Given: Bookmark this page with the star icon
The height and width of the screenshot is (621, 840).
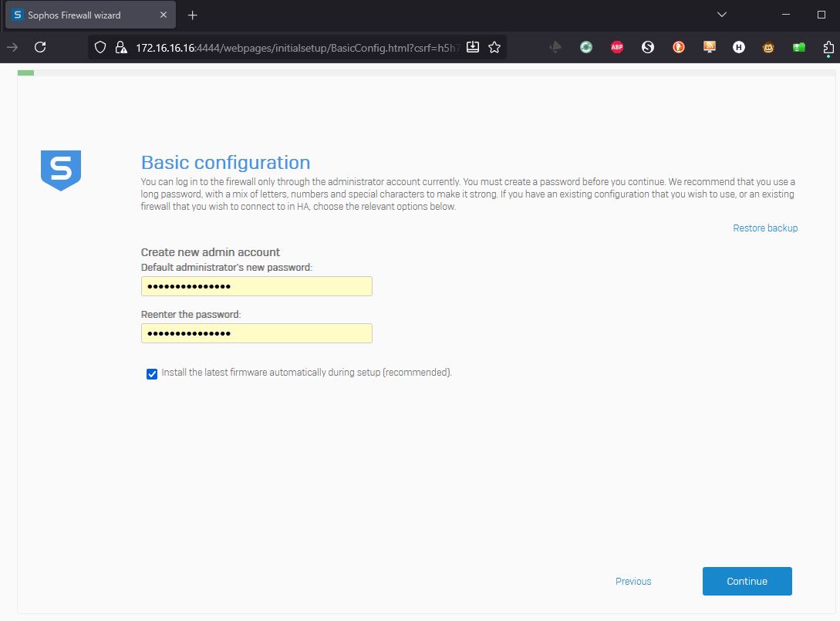Looking at the screenshot, I should [x=494, y=47].
